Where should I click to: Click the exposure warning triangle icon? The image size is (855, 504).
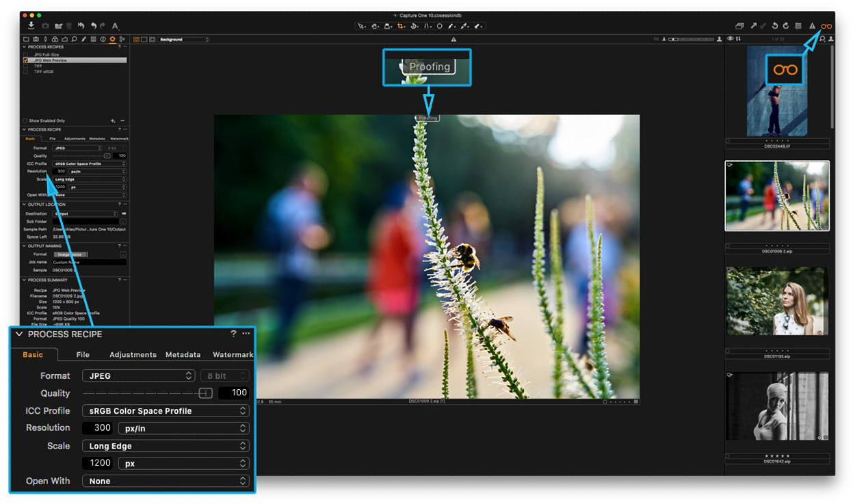tap(813, 26)
